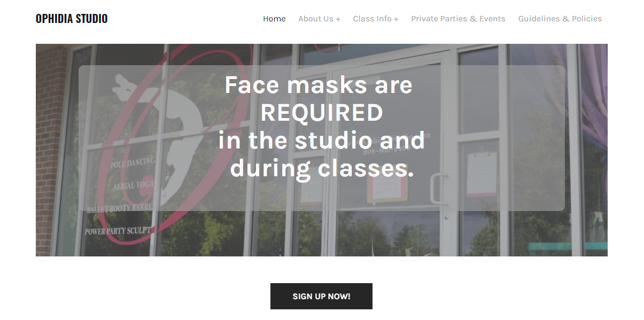Expand the plus sign beside Class Info

(x=396, y=19)
